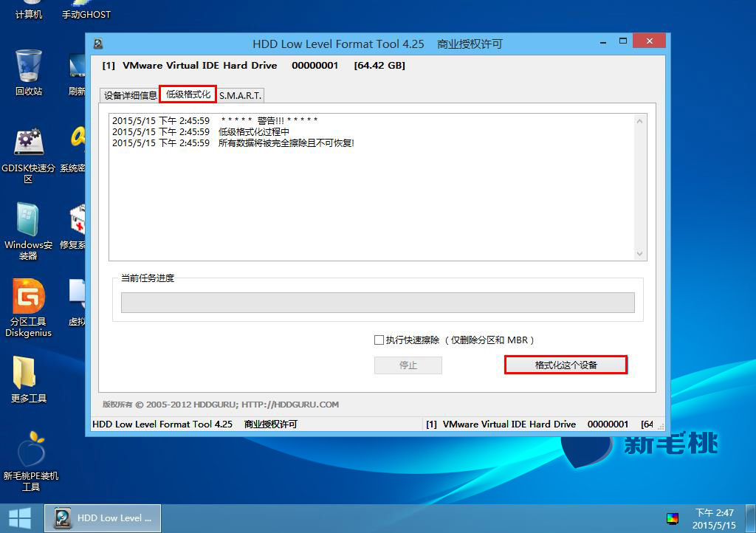756x533 pixels.
Task: Launch the Windows安装器 desktop icon
Action: (29, 232)
